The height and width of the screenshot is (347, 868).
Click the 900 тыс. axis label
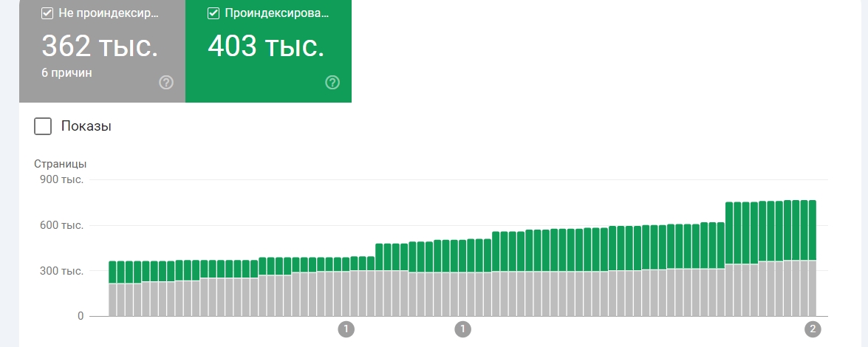tap(61, 179)
